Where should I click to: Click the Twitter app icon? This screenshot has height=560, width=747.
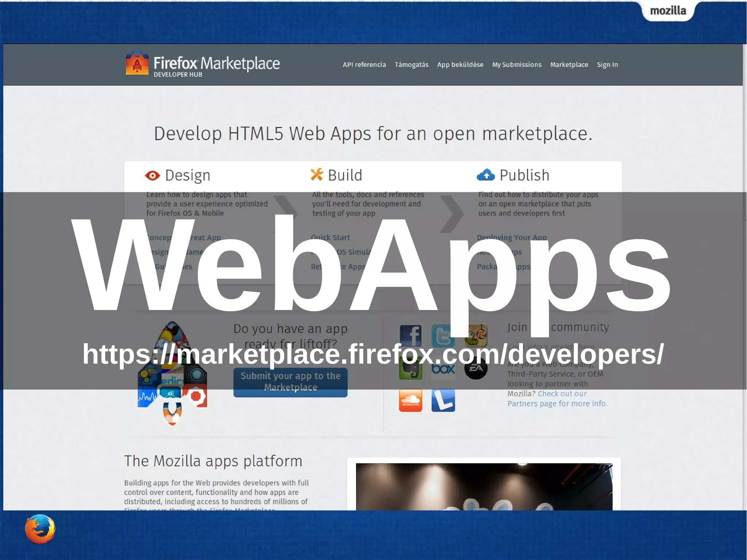pyautogui.click(x=443, y=336)
